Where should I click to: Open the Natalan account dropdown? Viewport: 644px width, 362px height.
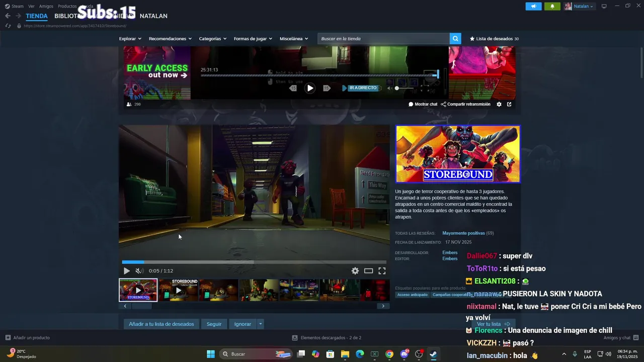pos(579,6)
